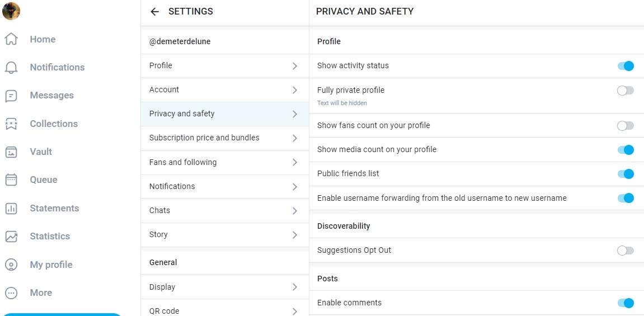Select Fans and following settings item
Screen dimensions: 644x316
(225, 162)
